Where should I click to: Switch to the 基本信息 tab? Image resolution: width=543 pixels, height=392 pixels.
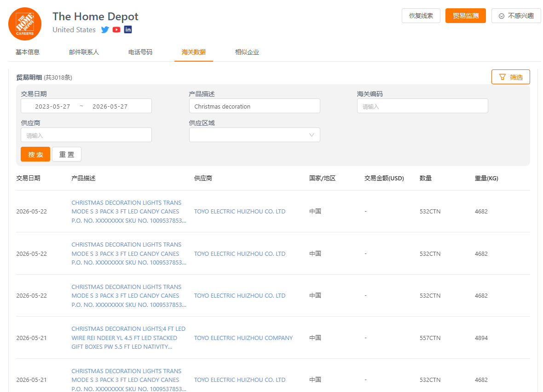pyautogui.click(x=27, y=52)
